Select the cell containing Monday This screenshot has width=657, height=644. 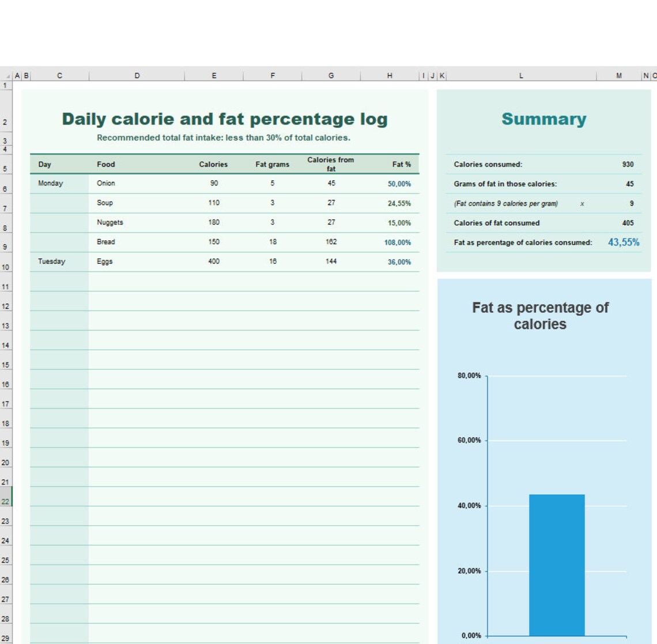[51, 183]
